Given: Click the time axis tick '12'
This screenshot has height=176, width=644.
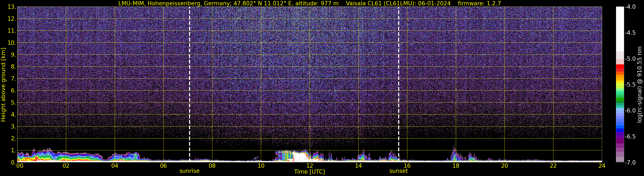Looking at the screenshot, I should (310, 166).
